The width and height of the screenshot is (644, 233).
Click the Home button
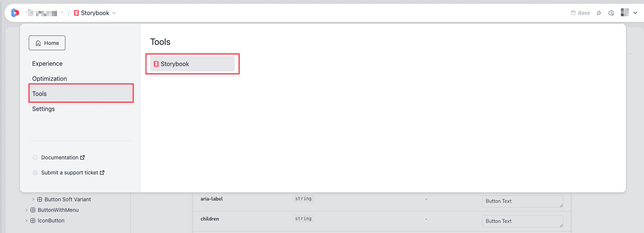coord(47,43)
